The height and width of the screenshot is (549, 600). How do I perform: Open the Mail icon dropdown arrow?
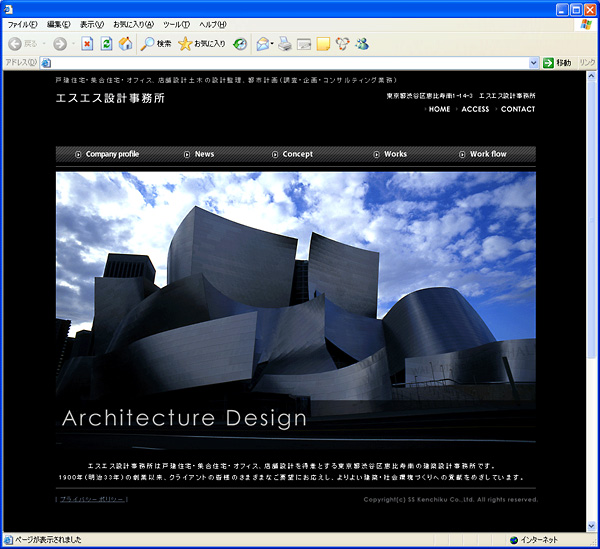pos(272,44)
